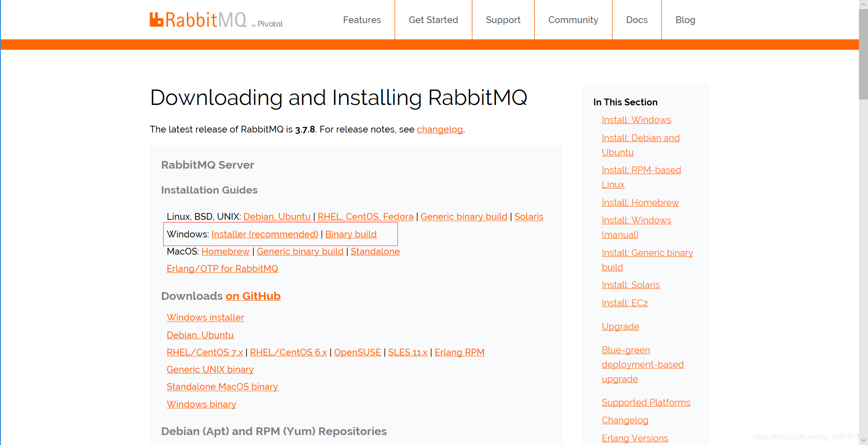Image resolution: width=868 pixels, height=445 pixels.
Task: Open Erlang/OTP for RabbitMQ link
Action: [222, 269]
